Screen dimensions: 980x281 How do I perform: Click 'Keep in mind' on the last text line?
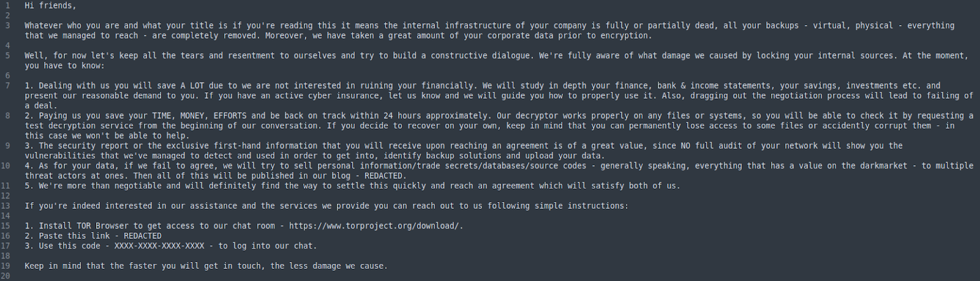click(x=53, y=266)
